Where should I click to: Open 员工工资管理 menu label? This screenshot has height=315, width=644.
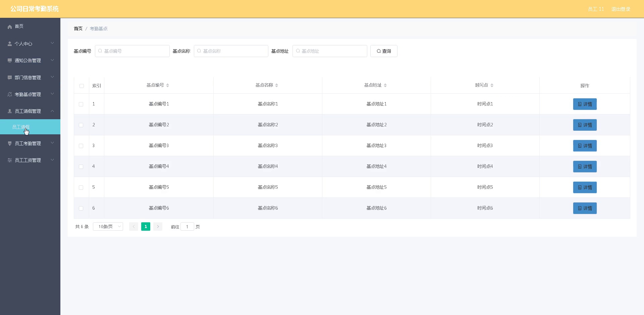(28, 160)
